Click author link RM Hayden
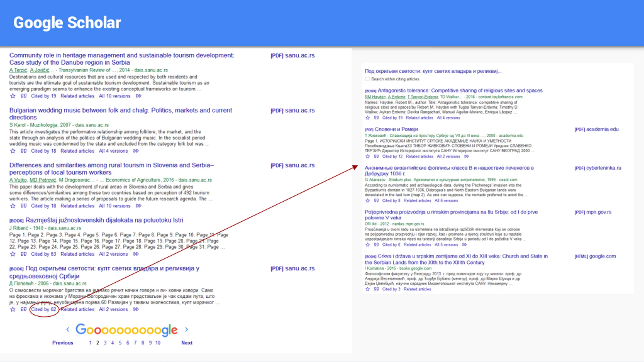644x362 pixels. 375,97
